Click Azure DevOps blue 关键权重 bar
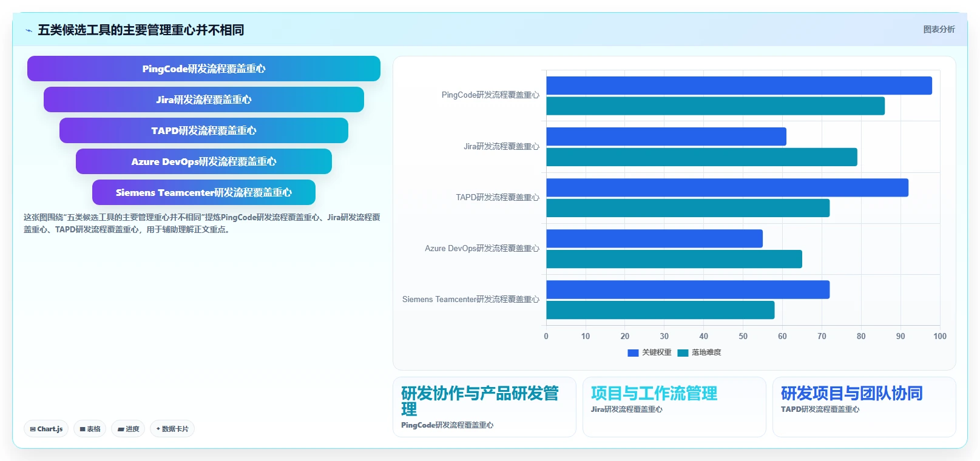Viewport: 980px width, 461px height. click(655, 238)
